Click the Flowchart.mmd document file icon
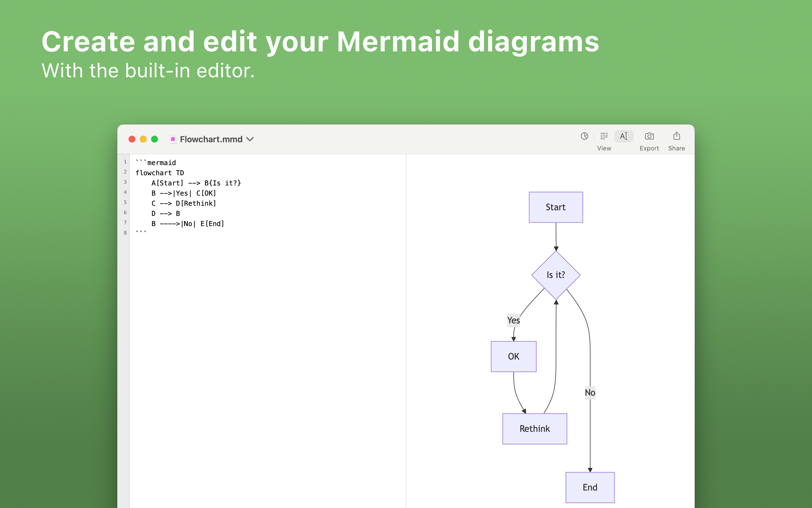This screenshot has width=812, height=508. pos(173,139)
